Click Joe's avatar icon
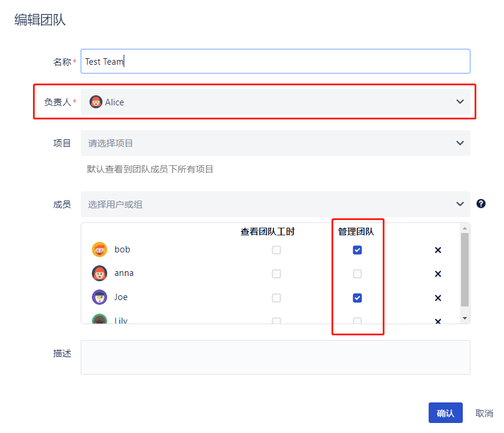The image size is (504, 433). [x=100, y=297]
